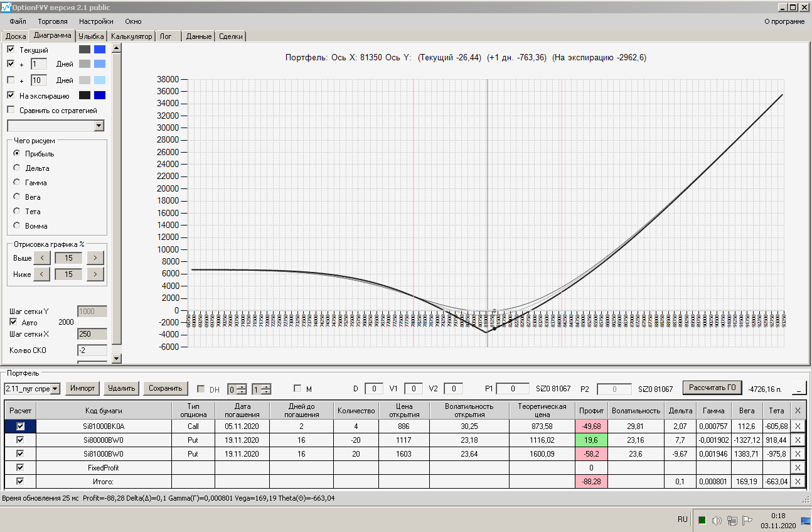Screen dimensions: 812x532
Task: Decrease the Ниже percentage with left arrow
Action: coord(41,274)
